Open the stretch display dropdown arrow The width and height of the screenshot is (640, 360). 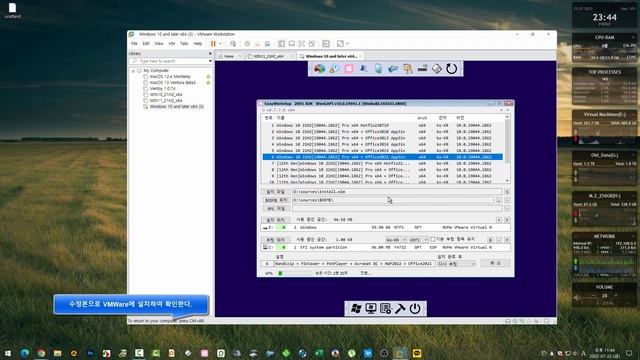point(347,44)
